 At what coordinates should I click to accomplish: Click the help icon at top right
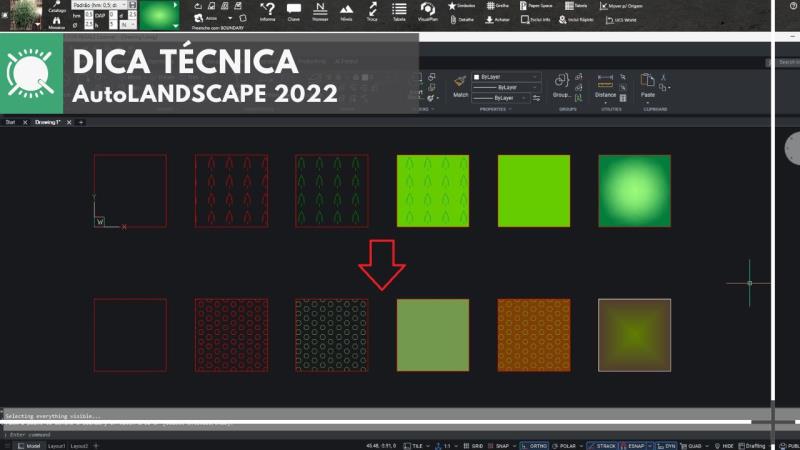coord(794,6)
